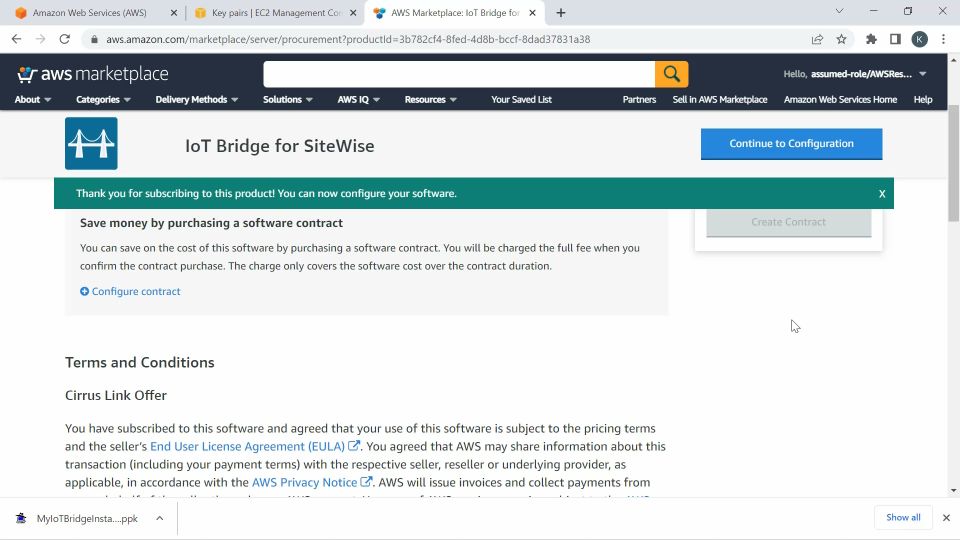Open the MyIoTBridgeInsta ppk downloaded file

pos(87,519)
